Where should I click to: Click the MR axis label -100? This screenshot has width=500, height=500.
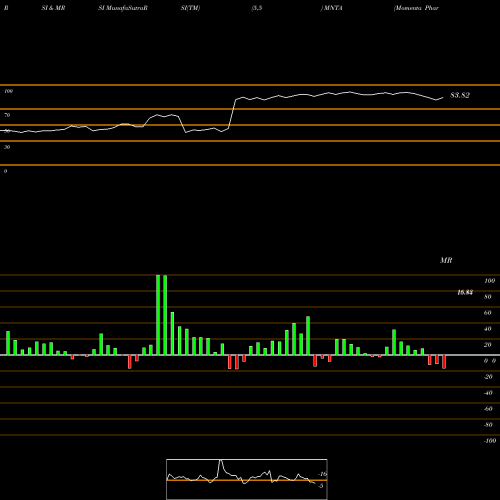pyautogui.click(x=490, y=441)
